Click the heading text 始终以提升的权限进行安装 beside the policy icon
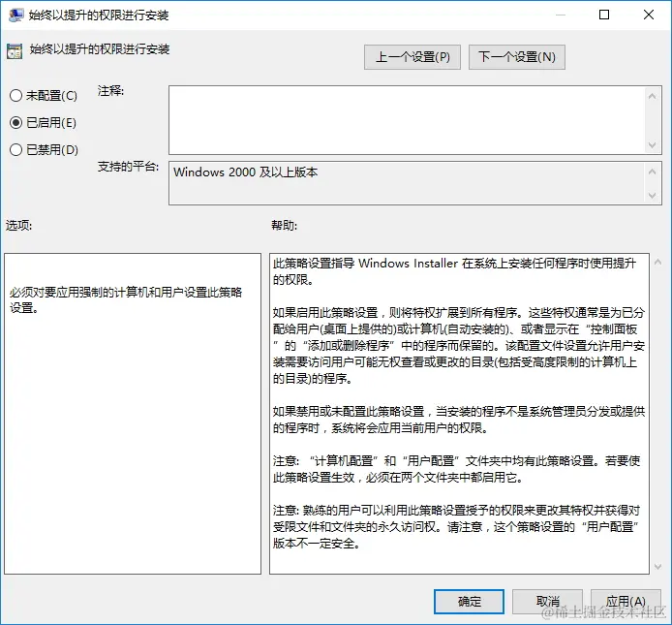Image resolution: width=672 pixels, height=625 pixels. click(x=100, y=49)
